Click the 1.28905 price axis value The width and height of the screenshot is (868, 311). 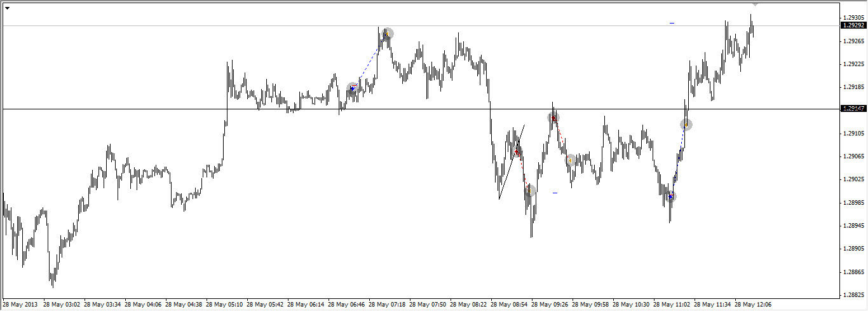(x=853, y=248)
